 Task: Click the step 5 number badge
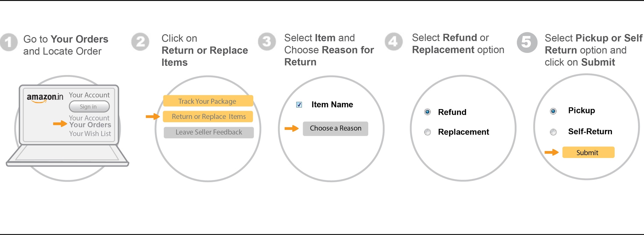click(527, 42)
